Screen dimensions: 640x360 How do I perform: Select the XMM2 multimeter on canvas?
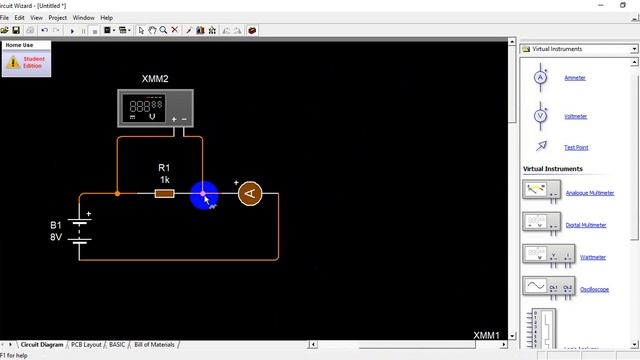156,108
